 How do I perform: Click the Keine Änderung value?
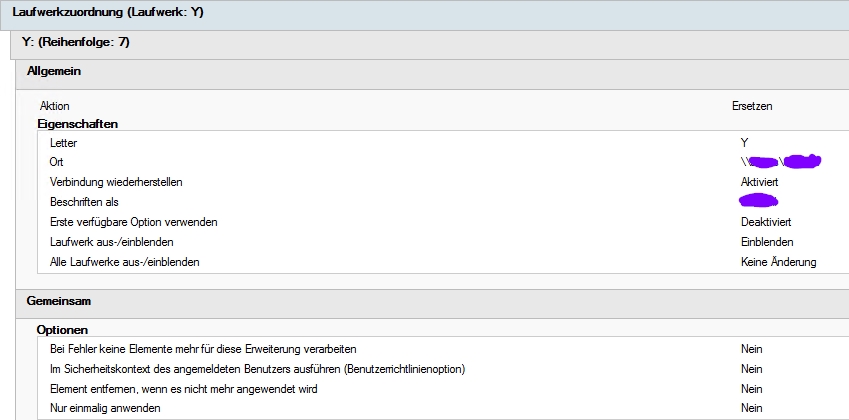pos(778,262)
